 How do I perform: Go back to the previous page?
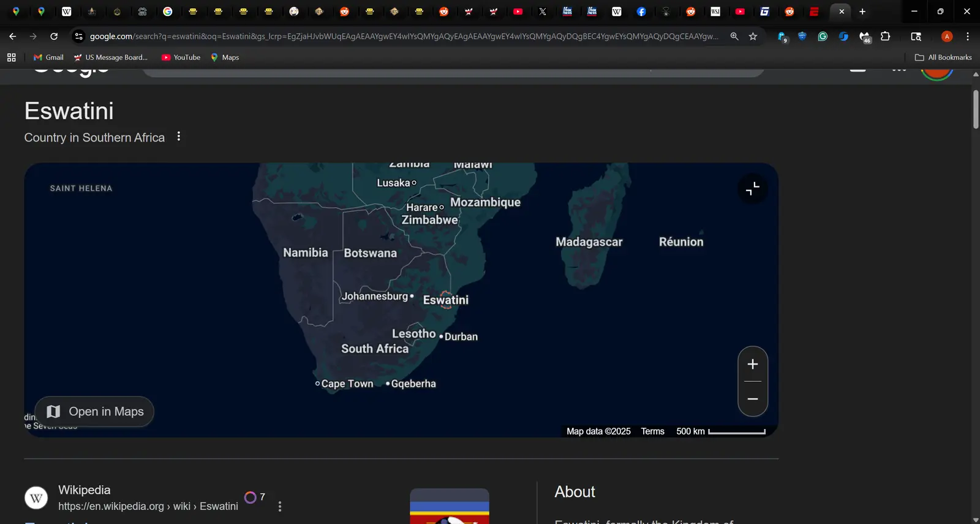12,37
